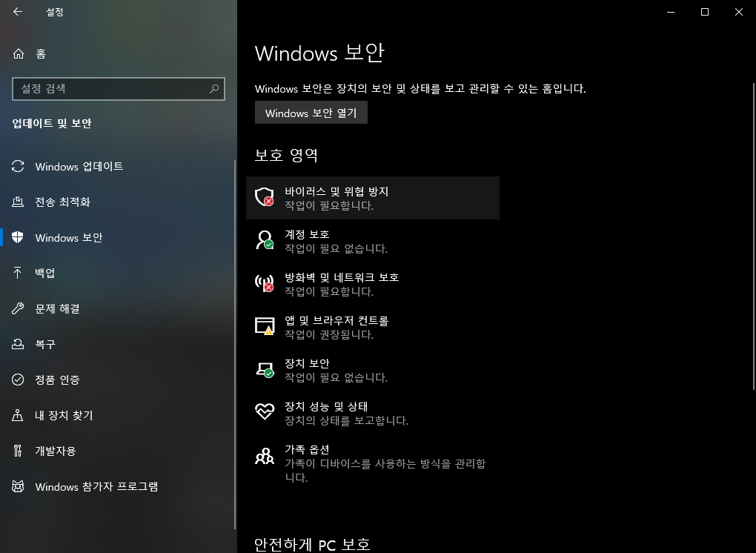Viewport: 756px width, 553px height.
Task: Click the Windows 참가자 프로그램 cat icon
Action: tap(18, 486)
